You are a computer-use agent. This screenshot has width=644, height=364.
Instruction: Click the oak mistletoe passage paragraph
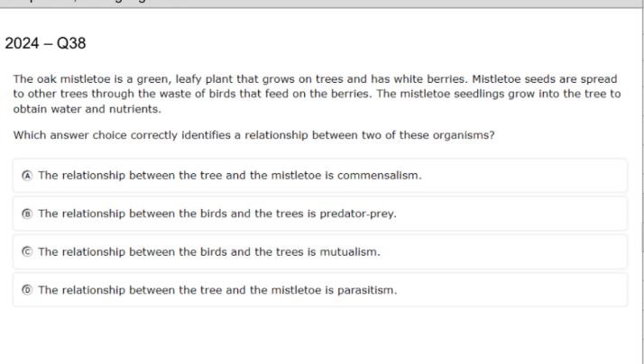(317, 94)
